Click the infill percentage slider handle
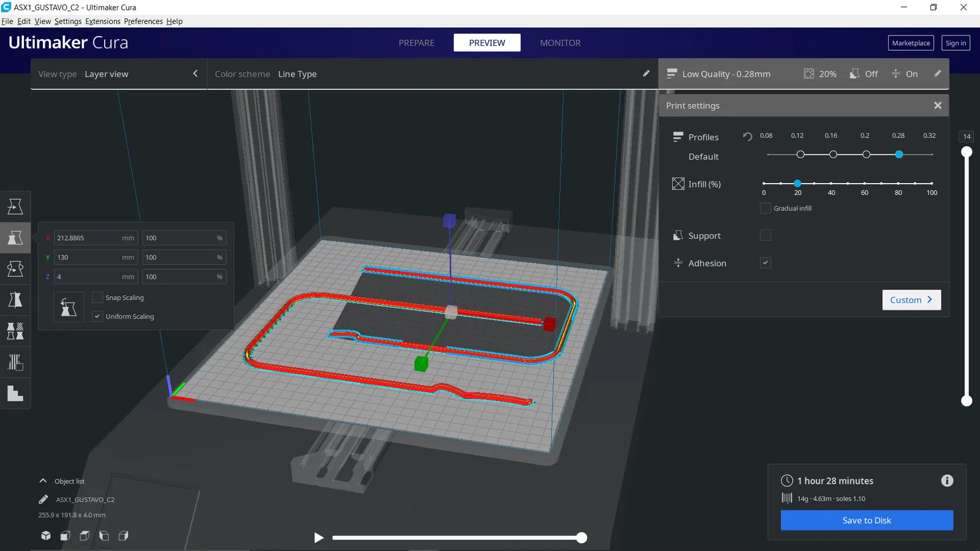 [797, 183]
